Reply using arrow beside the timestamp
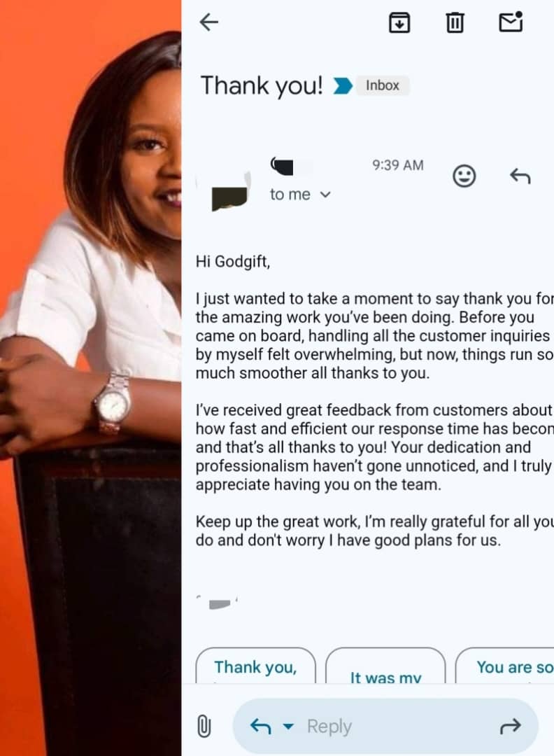Image resolution: width=554 pixels, height=756 pixels. pyautogui.click(x=520, y=176)
